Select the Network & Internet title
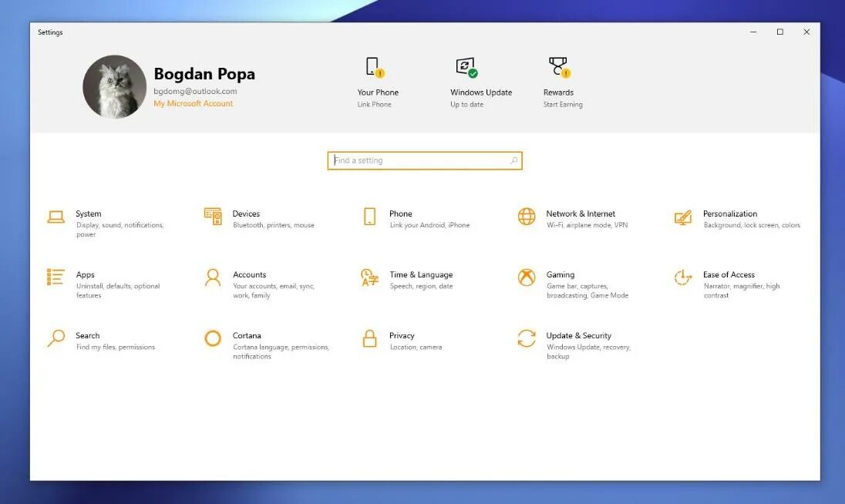The image size is (845, 504). [581, 213]
